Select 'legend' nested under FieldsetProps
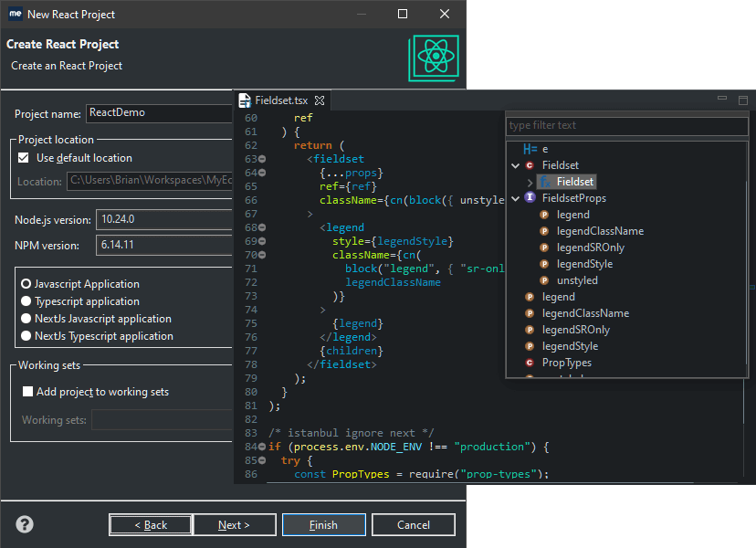This screenshot has width=756, height=548. 573,215
